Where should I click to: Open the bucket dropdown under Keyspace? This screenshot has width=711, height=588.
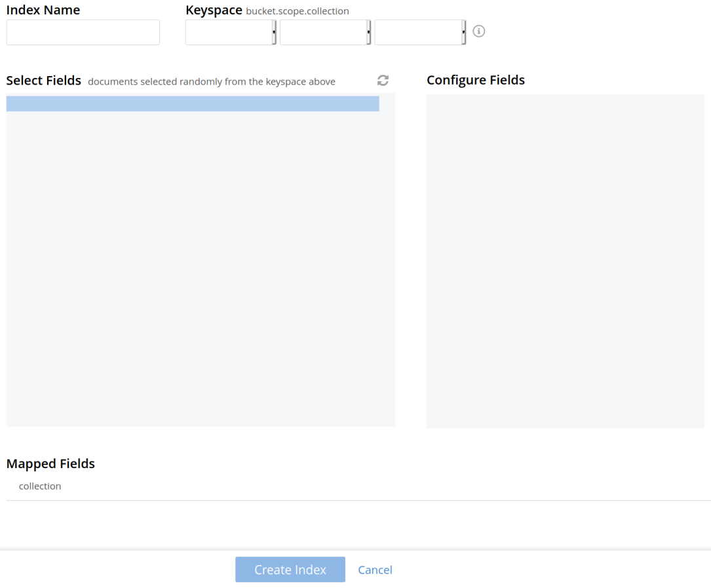[231, 32]
